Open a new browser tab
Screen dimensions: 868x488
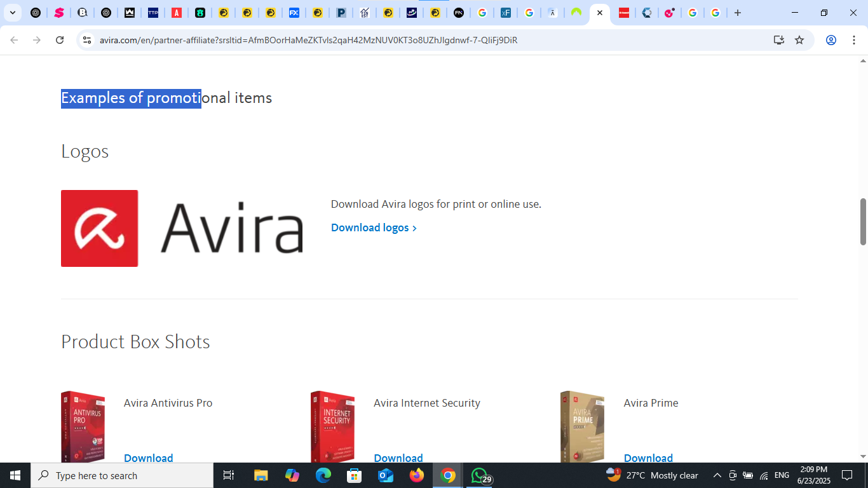click(x=737, y=13)
